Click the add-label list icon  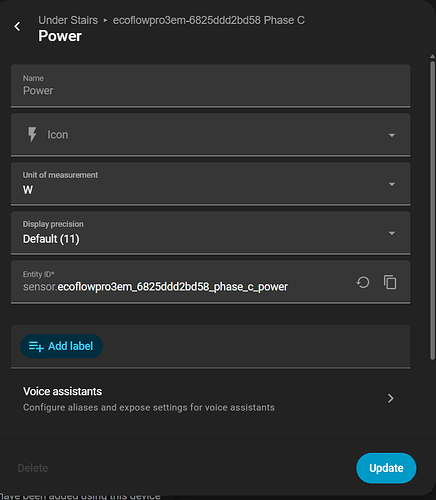36,346
